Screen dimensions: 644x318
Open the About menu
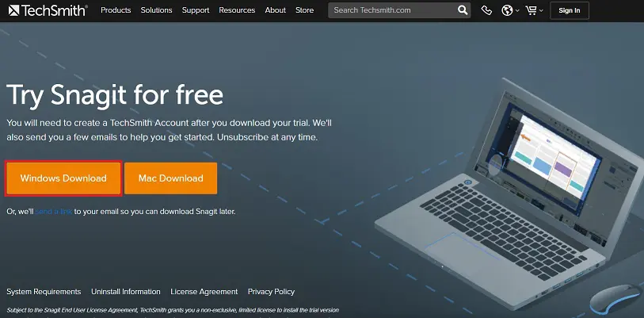pos(275,10)
